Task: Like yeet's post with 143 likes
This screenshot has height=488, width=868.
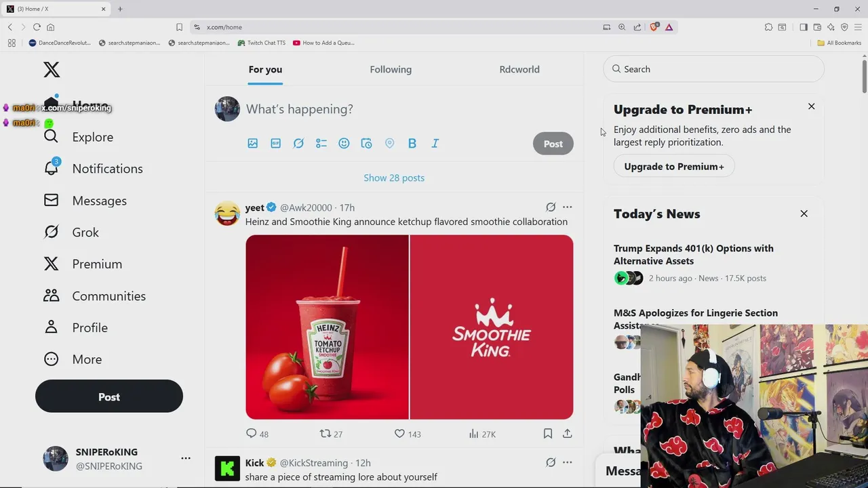Action: click(x=408, y=434)
